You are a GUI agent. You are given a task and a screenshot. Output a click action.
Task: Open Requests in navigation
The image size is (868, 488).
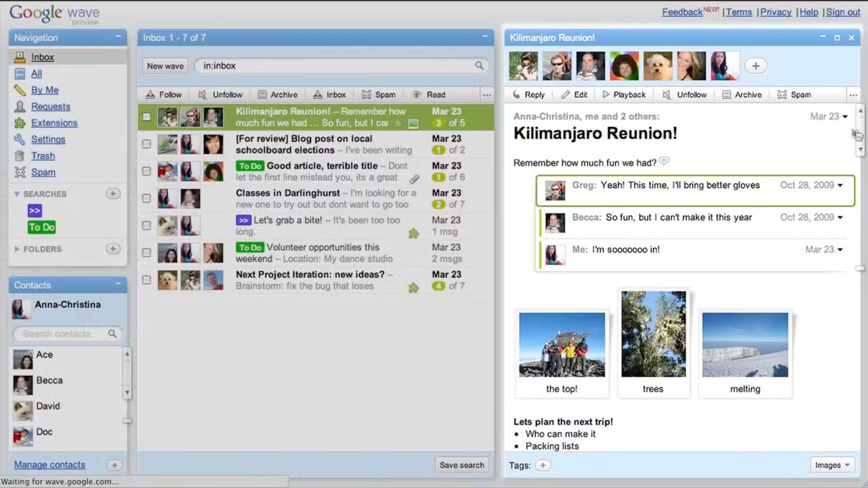tap(50, 106)
